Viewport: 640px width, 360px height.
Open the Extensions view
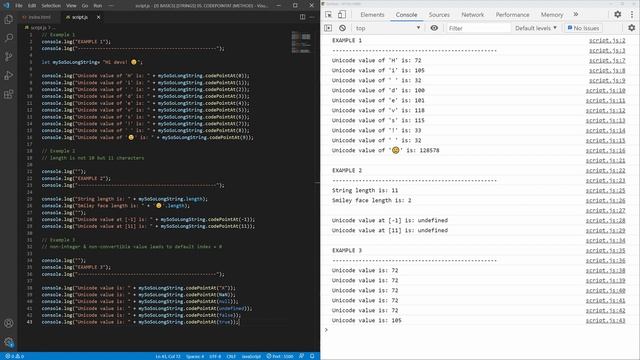[9, 94]
